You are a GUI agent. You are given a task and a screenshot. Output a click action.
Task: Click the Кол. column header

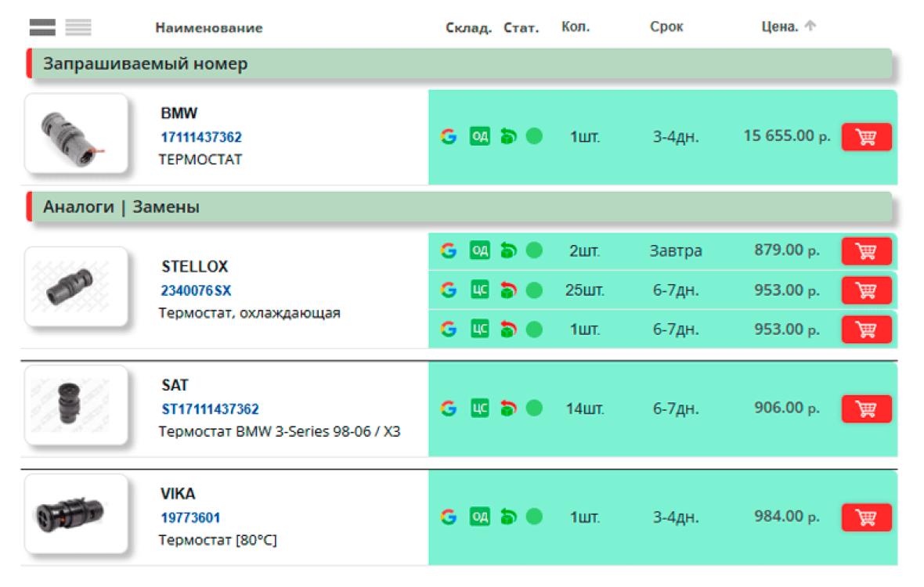click(575, 27)
